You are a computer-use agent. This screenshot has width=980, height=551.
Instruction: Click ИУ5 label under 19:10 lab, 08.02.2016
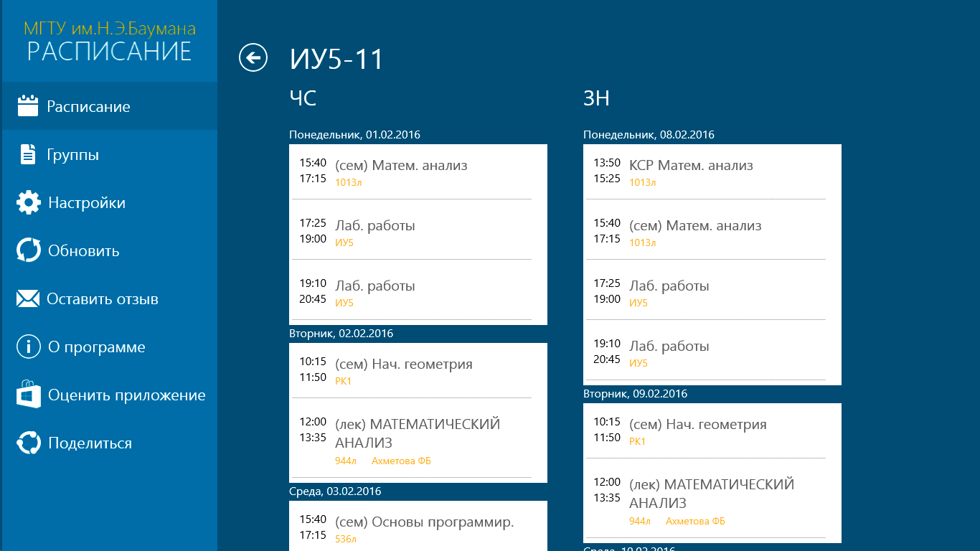coord(639,364)
